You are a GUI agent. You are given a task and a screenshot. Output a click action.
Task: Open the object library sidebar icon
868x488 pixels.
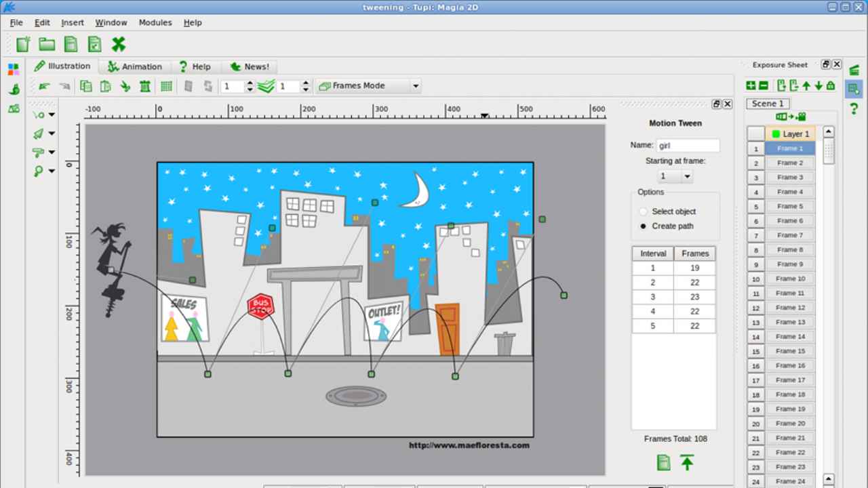[x=14, y=108]
